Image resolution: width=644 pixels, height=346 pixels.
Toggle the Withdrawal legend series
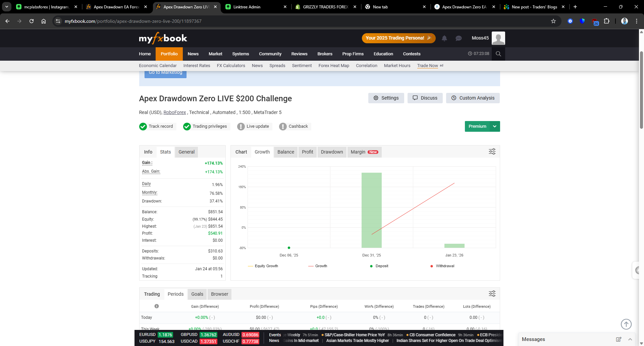tap(442, 266)
